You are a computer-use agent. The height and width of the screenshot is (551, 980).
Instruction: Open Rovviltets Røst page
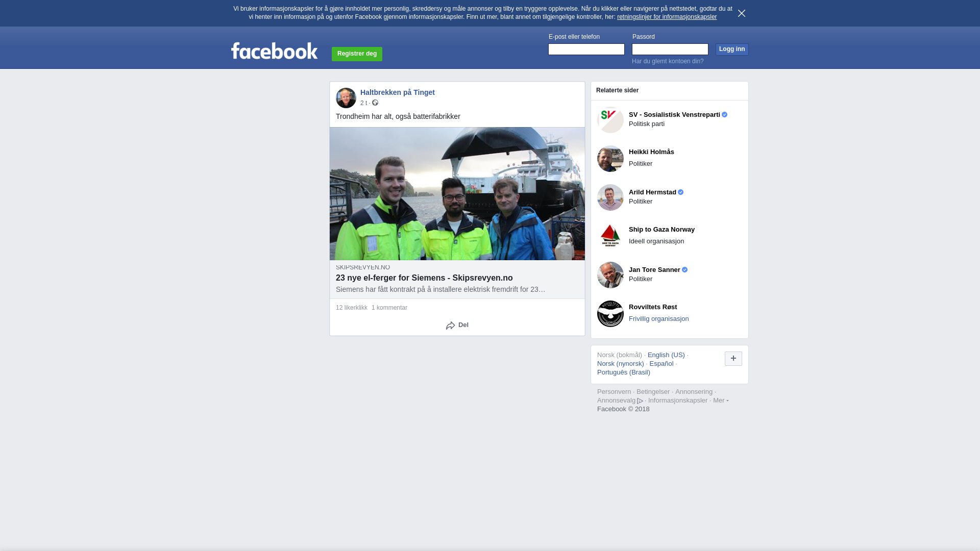(x=653, y=307)
